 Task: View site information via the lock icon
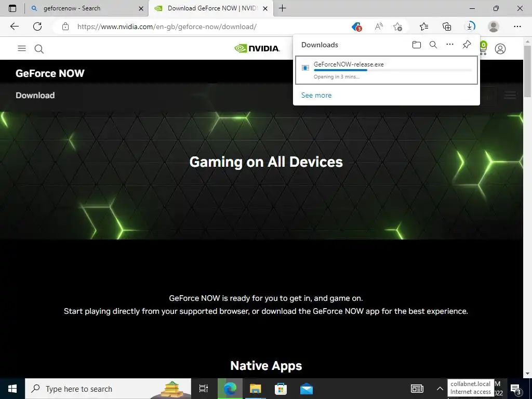65,26
